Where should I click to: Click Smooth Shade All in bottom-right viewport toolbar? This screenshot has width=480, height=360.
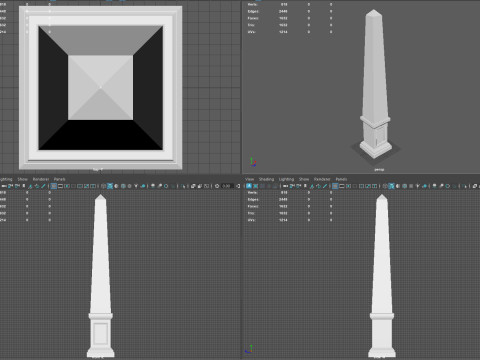391,186
